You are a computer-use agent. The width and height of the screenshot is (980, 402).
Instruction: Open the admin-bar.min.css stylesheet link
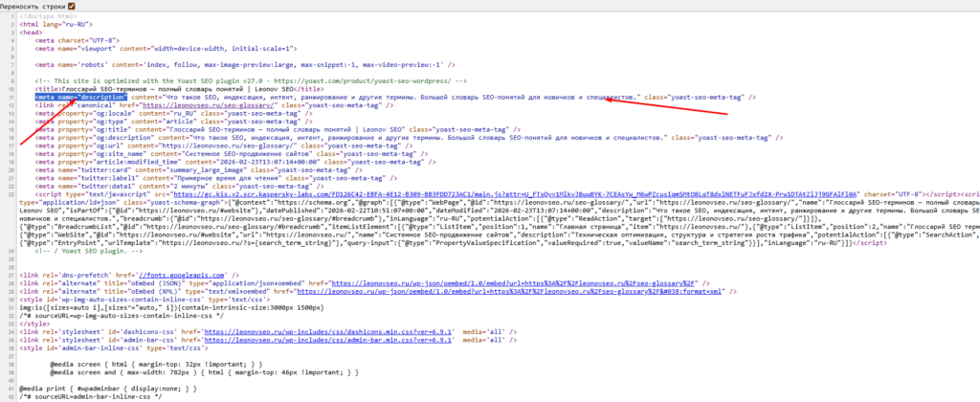pos(327,340)
